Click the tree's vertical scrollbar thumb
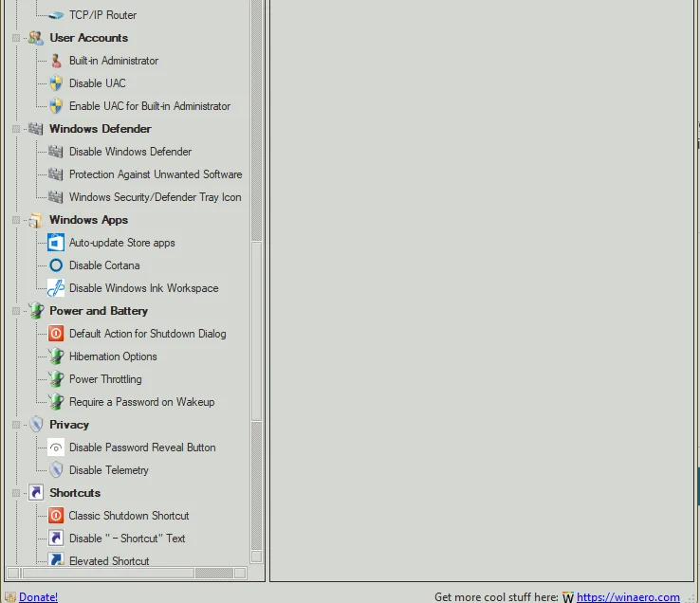Image resolution: width=700 pixels, height=603 pixels. point(256,331)
